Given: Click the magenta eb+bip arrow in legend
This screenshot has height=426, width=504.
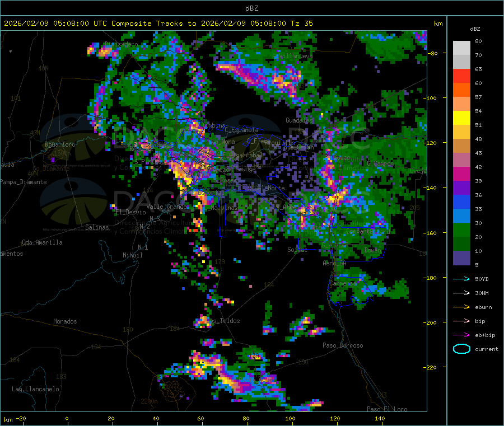Looking at the screenshot, I should [461, 335].
